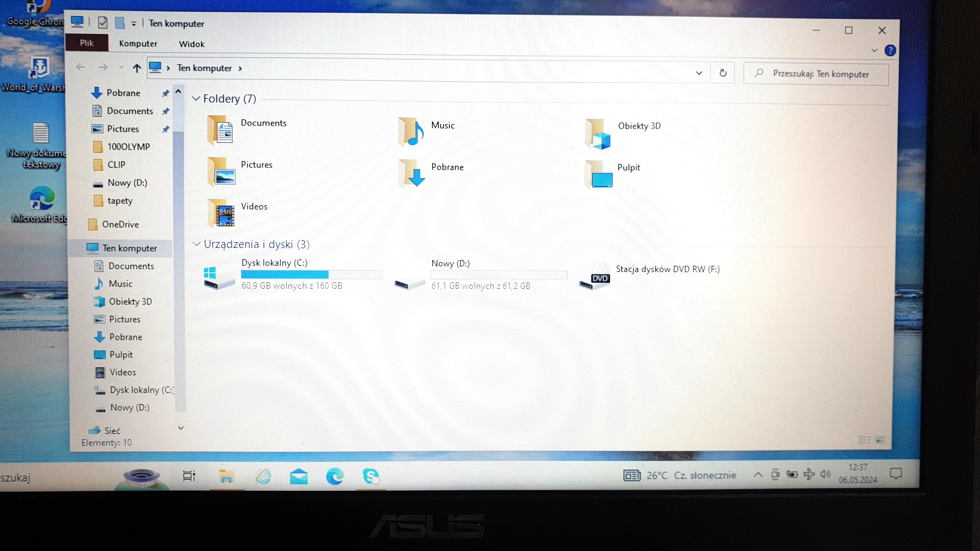Click the Ten komputer breadcrumb in address bar
This screenshot has width=980, height=551.
(x=204, y=68)
